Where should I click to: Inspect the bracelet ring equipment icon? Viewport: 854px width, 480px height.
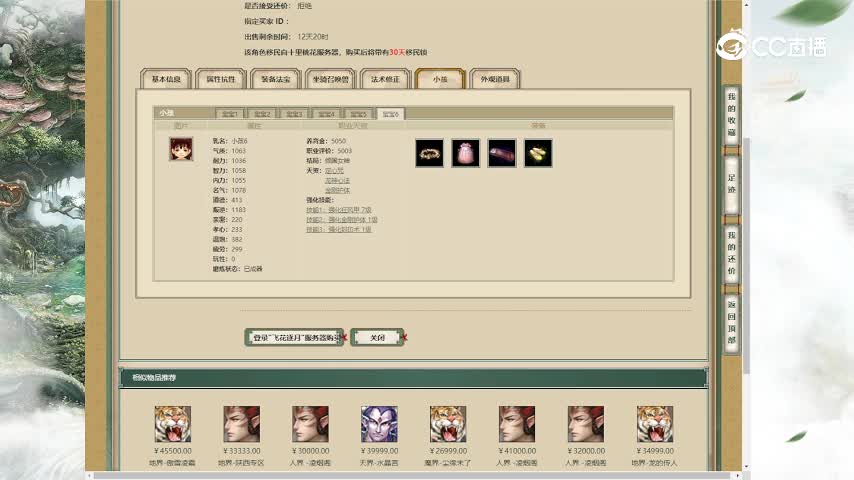click(x=429, y=153)
